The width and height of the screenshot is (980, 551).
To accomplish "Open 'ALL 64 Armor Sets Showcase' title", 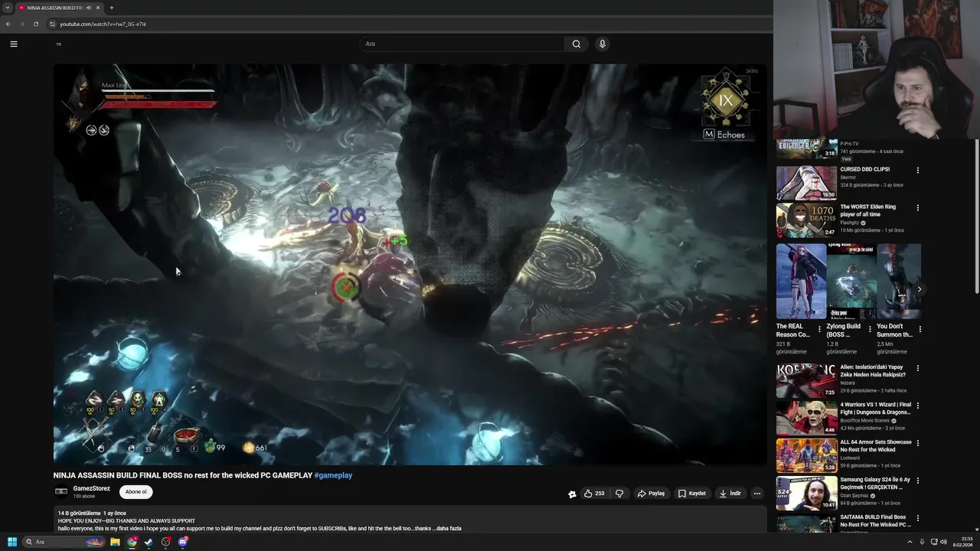I will (875, 446).
